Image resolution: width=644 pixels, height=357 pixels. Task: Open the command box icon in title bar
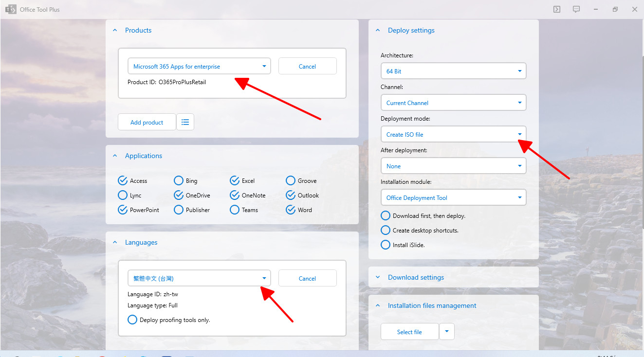[x=557, y=9]
